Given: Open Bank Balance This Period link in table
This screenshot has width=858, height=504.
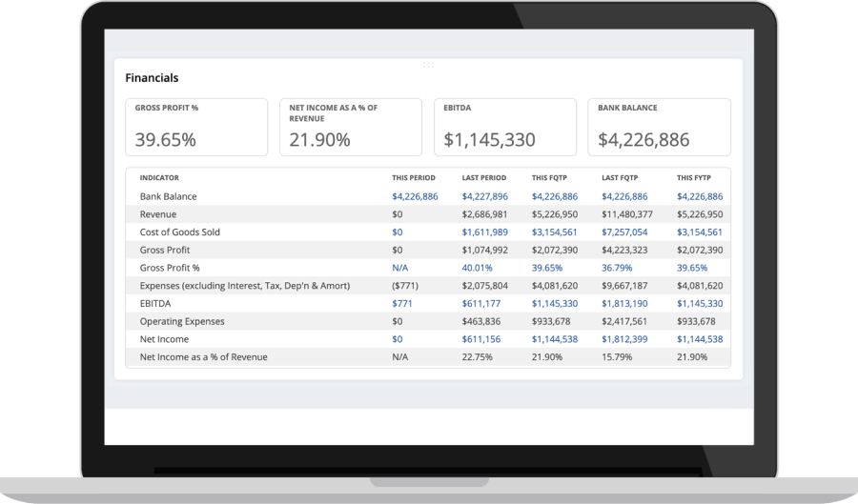Looking at the screenshot, I should (415, 196).
